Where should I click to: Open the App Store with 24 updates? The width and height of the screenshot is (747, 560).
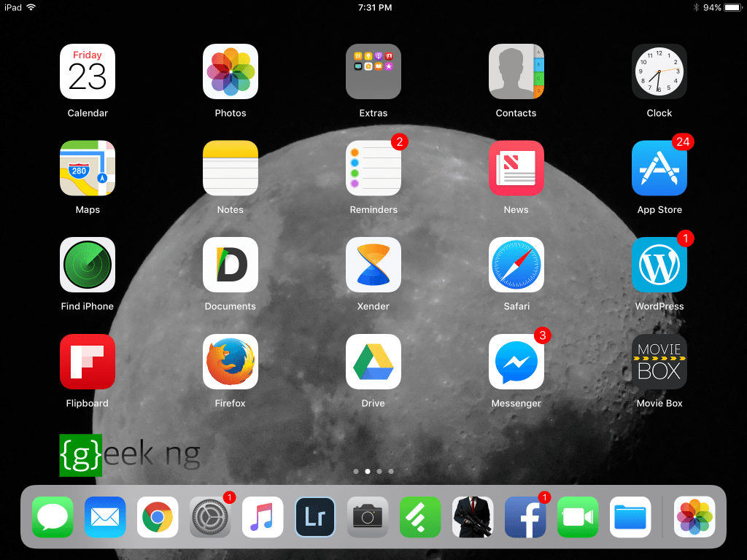(659, 168)
